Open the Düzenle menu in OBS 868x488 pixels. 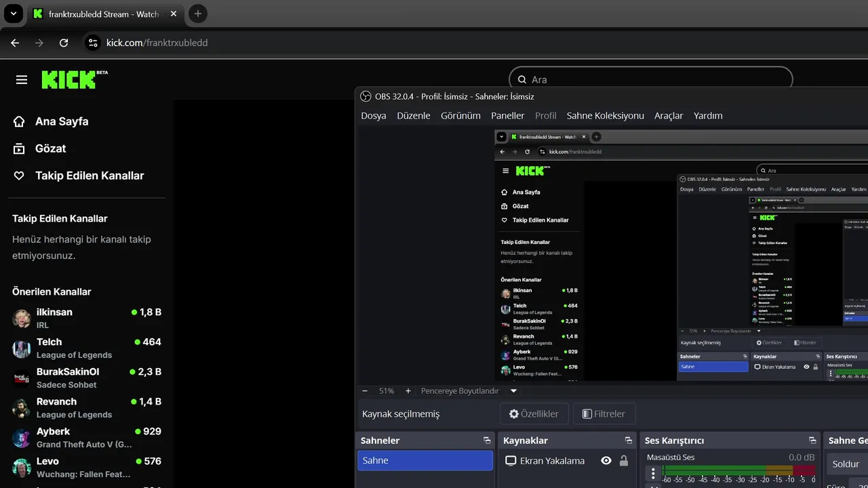414,116
